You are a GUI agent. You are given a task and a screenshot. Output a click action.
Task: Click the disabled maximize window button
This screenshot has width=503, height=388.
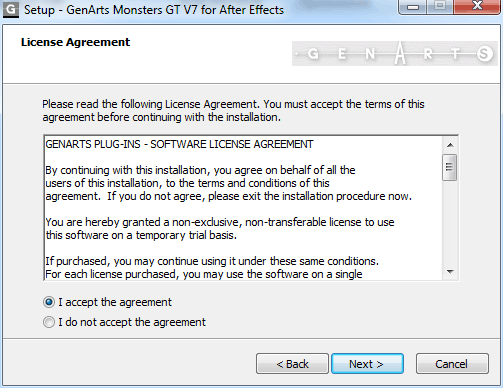440,7
